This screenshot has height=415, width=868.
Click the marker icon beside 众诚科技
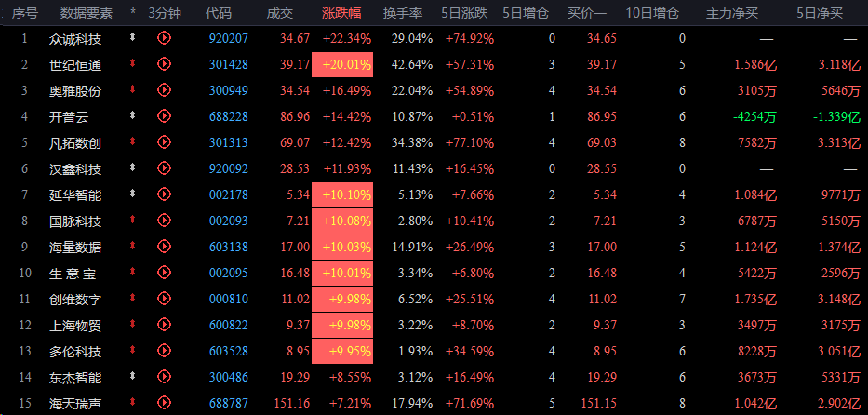132,37
